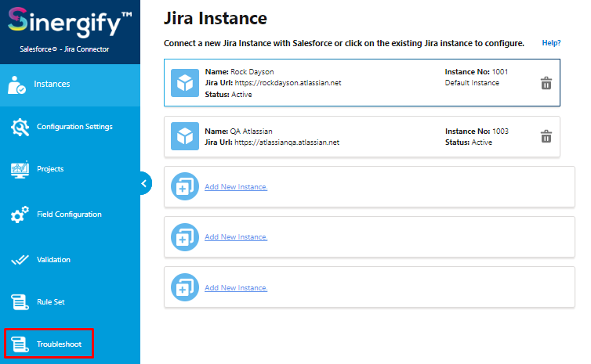The image size is (591, 364).
Task: Click the QA Atlassian name text
Action: 251,131
